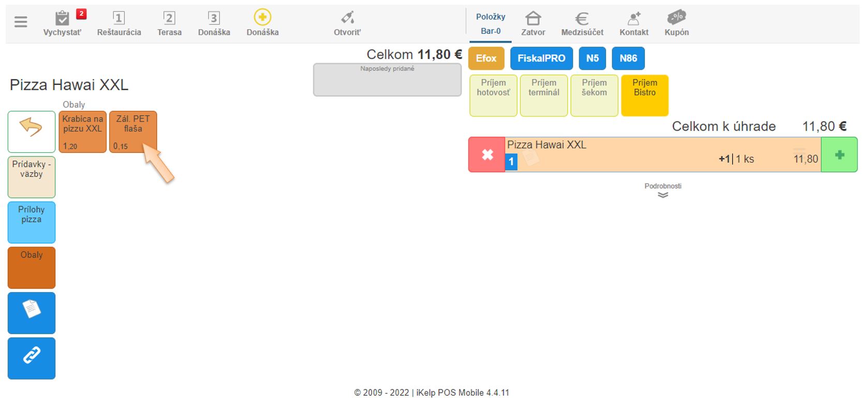Open the Kontakt person icon
Viewport: 868px width, 403px height.
(x=634, y=19)
